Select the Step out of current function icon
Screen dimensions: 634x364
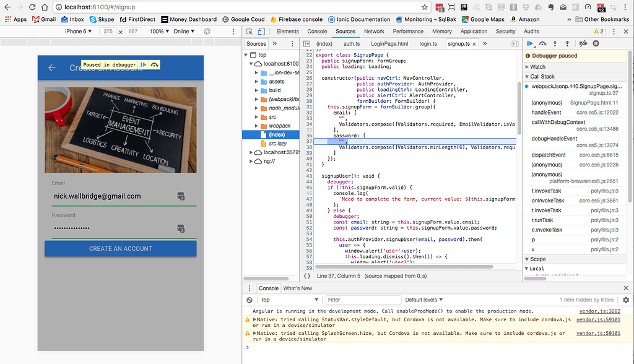pyautogui.click(x=567, y=43)
